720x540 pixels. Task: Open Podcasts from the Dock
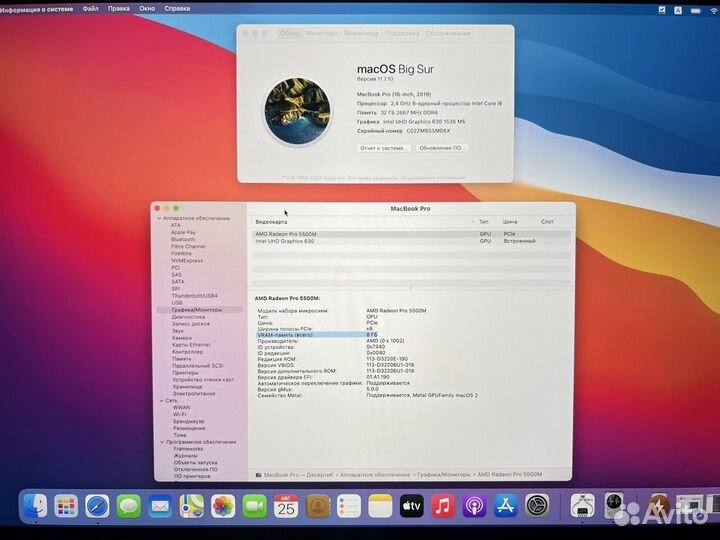click(474, 506)
